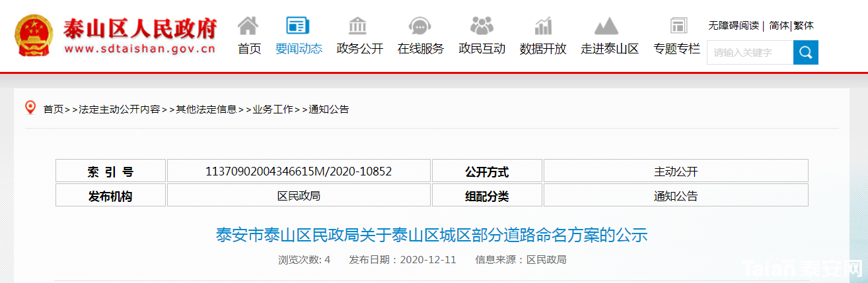Open the 专题专栏 menu item
Screen dimensions: 868x283
click(x=676, y=49)
